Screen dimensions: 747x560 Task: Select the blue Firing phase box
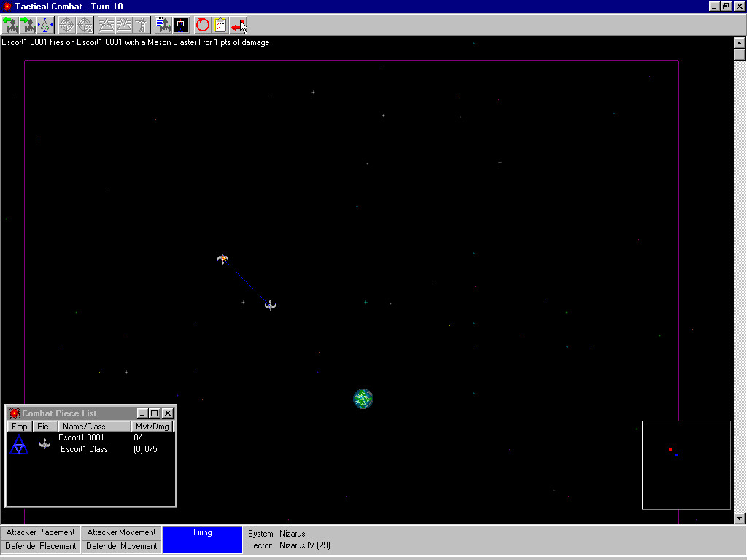pyautogui.click(x=203, y=540)
